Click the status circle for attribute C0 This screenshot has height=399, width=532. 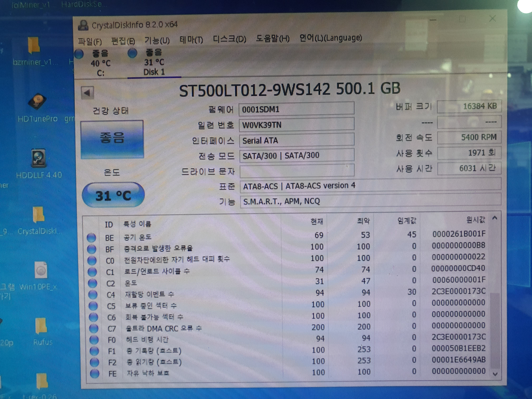coord(92,260)
